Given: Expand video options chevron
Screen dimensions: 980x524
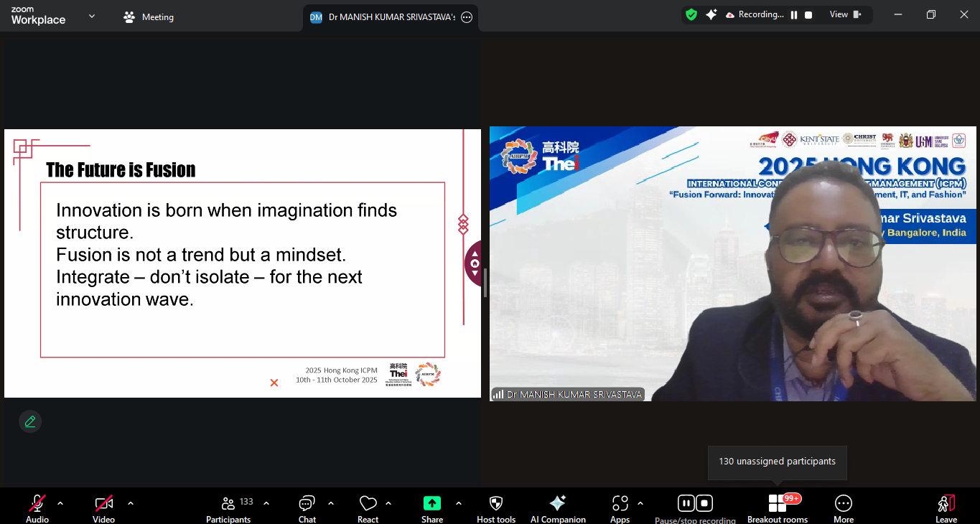Looking at the screenshot, I should click(x=130, y=503).
